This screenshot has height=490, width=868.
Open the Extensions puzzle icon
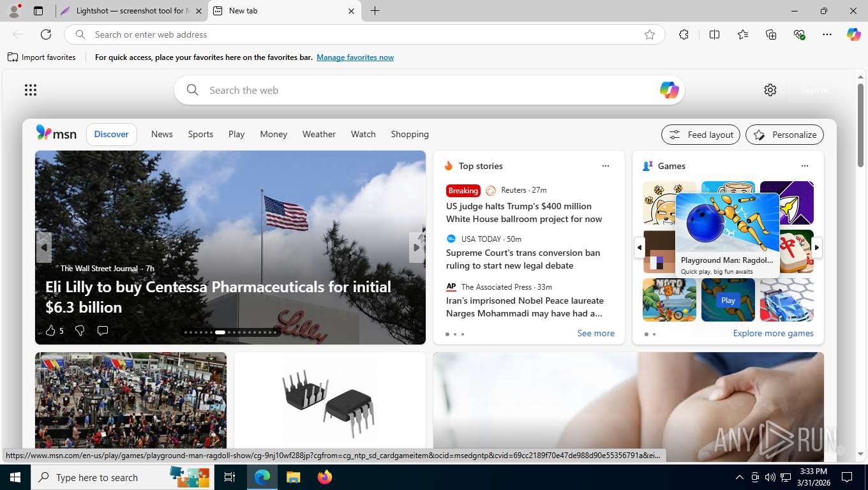click(x=684, y=34)
